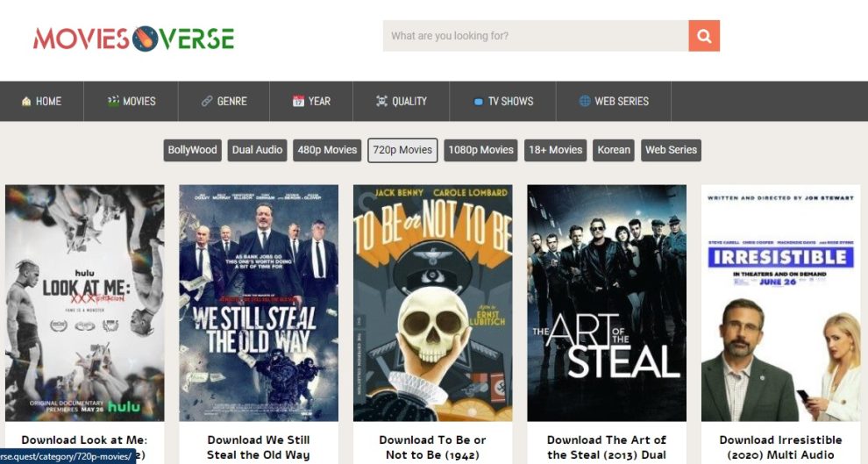Screen dimensions: 868x464
Task: Focus the 'What are you looking for?' search field
Action: point(536,36)
